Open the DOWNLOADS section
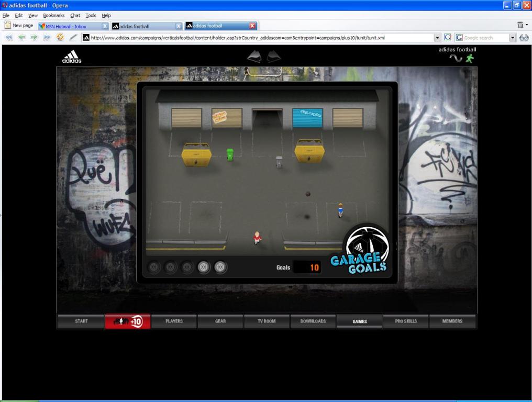The width and height of the screenshot is (532, 402). [x=313, y=321]
